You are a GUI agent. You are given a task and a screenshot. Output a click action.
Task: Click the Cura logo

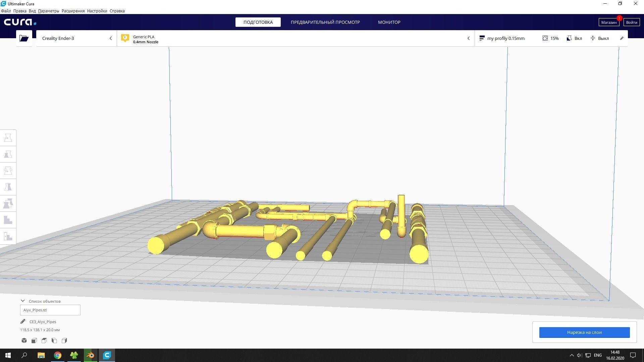20,22
